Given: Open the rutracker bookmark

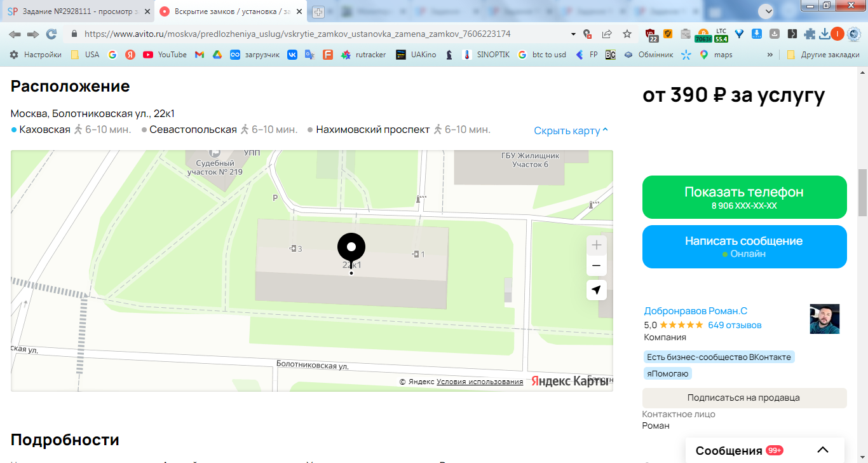Looking at the screenshot, I should point(363,55).
